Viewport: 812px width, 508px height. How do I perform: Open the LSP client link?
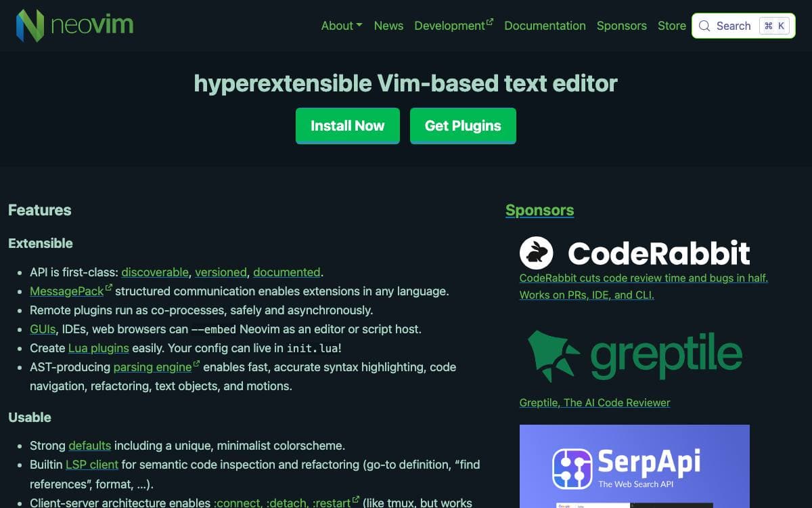[92, 465]
